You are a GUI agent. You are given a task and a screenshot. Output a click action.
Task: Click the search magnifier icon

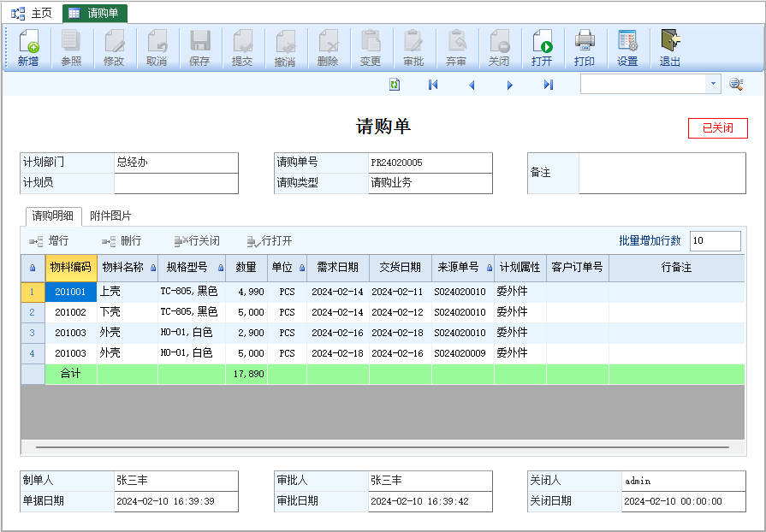tap(735, 84)
